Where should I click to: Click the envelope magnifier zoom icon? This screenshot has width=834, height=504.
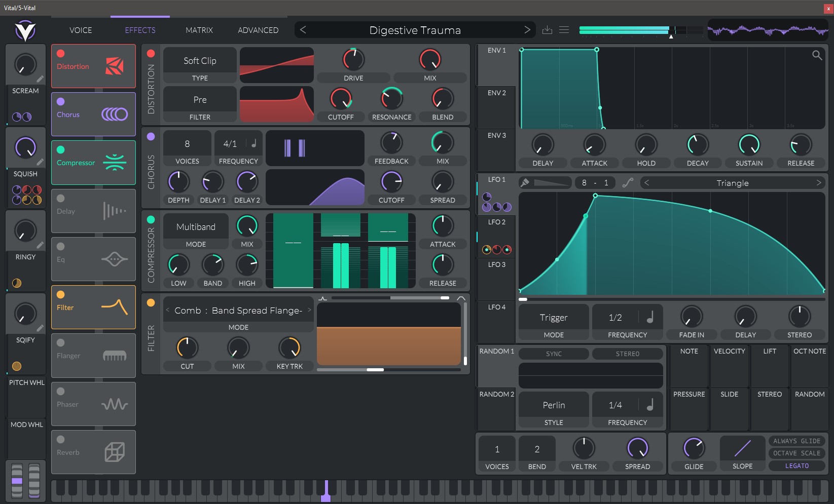click(x=817, y=55)
